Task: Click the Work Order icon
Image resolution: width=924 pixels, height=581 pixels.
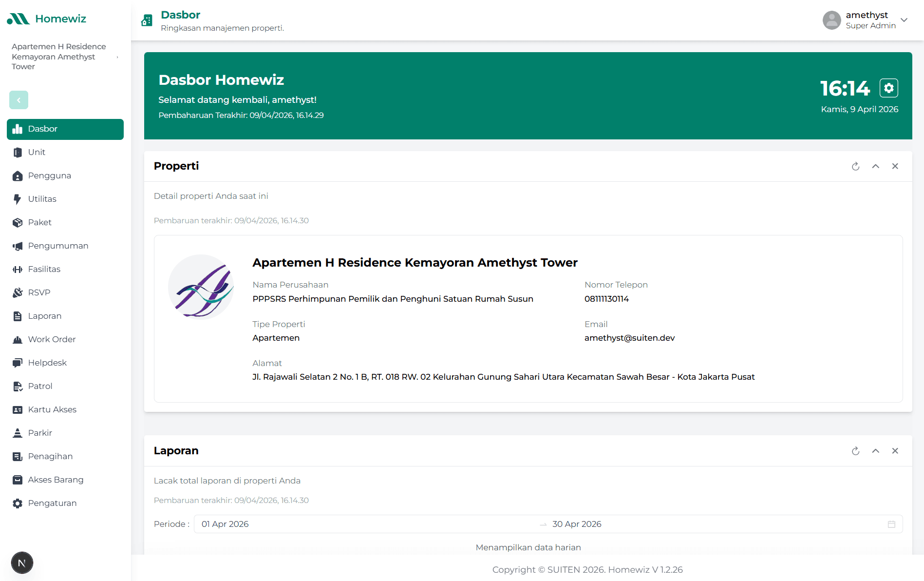Action: (x=18, y=339)
